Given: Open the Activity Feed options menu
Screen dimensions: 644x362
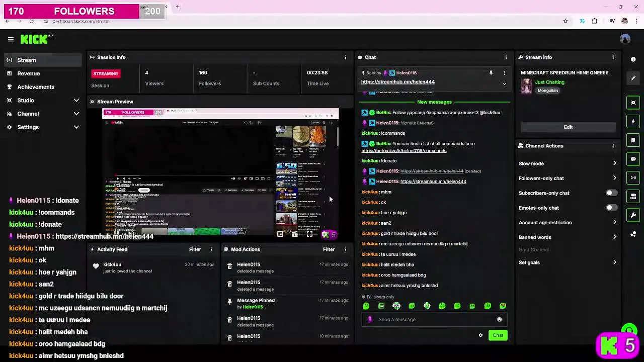Looking at the screenshot, I should click(211, 249).
